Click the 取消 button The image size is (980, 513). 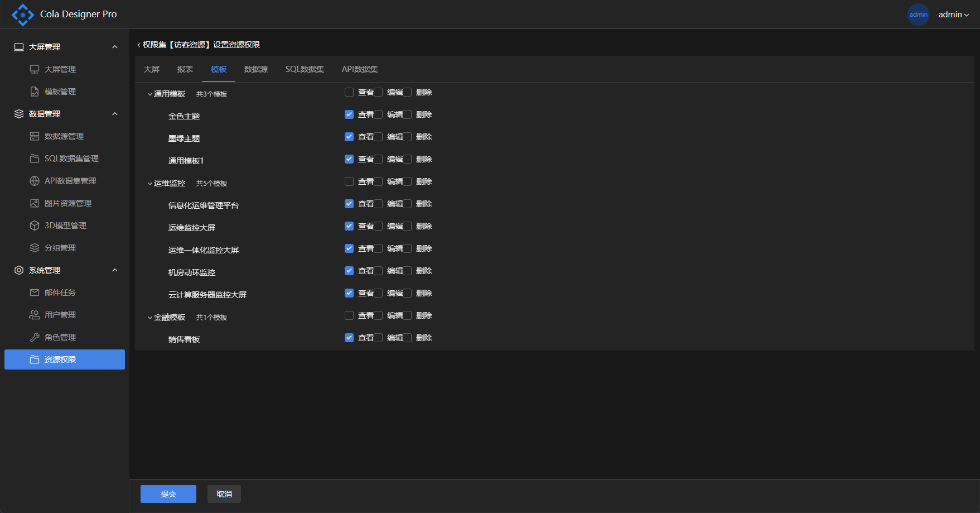tap(224, 494)
